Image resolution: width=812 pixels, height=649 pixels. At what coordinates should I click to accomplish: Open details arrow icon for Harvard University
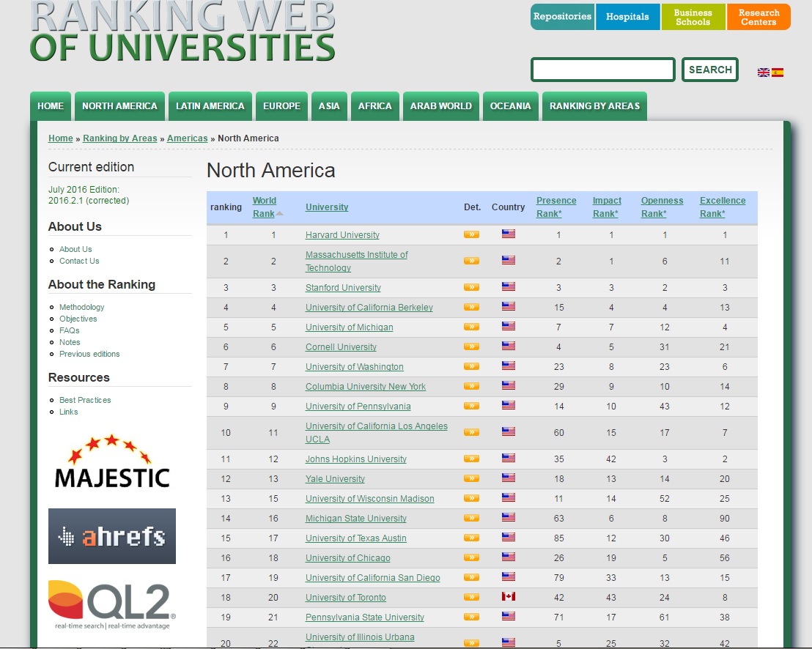click(471, 234)
